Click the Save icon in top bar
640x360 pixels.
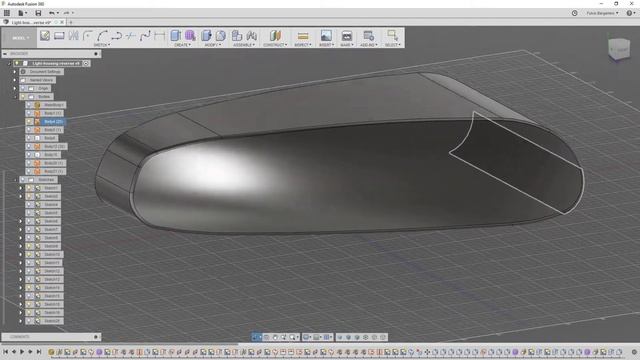[38, 13]
